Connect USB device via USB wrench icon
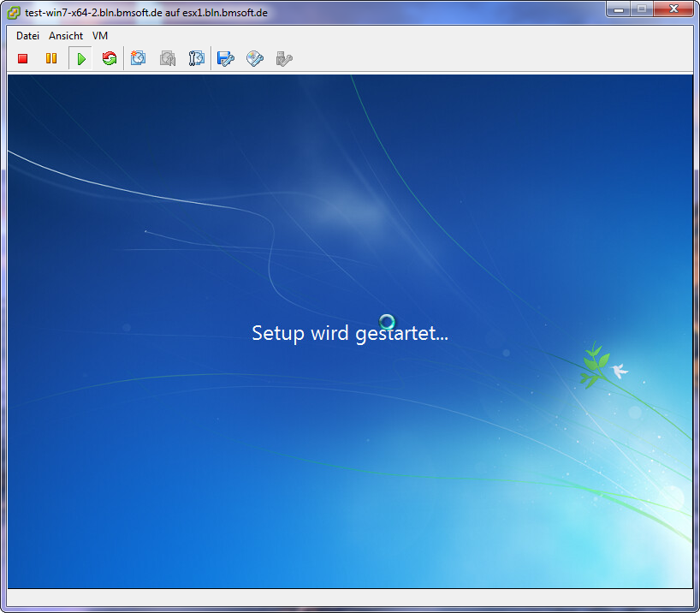Image resolution: width=700 pixels, height=613 pixels. point(284,58)
